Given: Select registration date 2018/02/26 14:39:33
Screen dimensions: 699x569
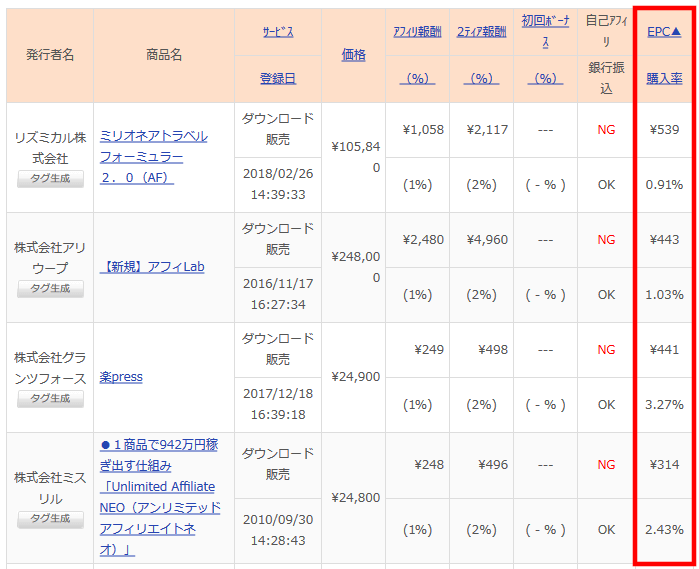Looking at the screenshot, I should coord(278,184).
